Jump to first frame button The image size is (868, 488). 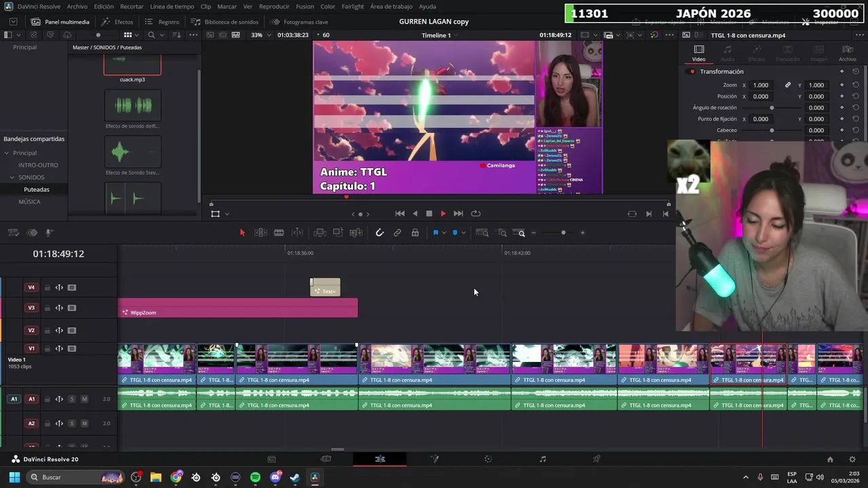click(400, 213)
